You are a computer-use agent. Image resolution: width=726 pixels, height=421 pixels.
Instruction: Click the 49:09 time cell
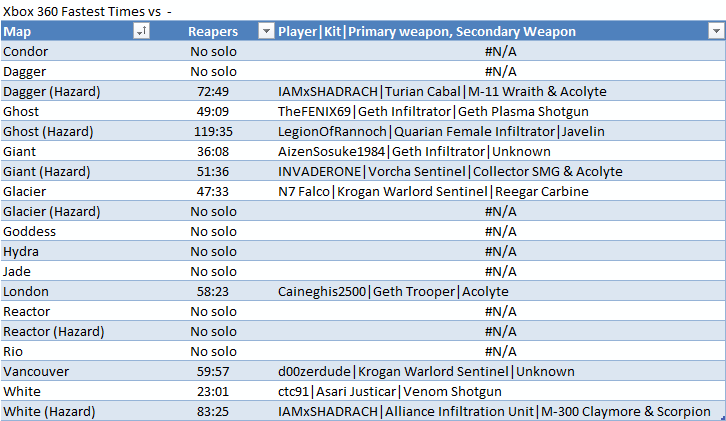pyautogui.click(x=213, y=111)
